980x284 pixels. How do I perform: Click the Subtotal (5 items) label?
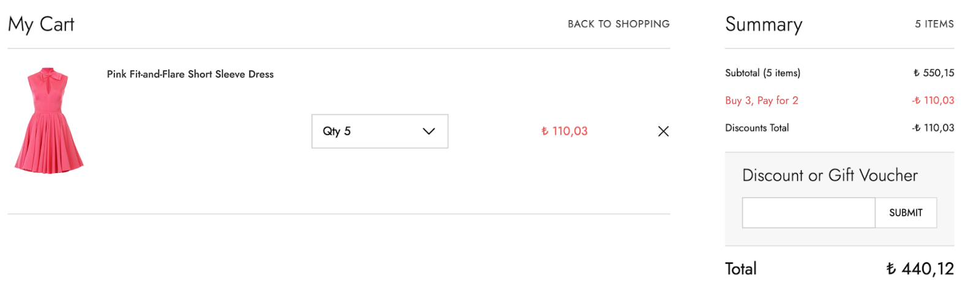click(763, 73)
